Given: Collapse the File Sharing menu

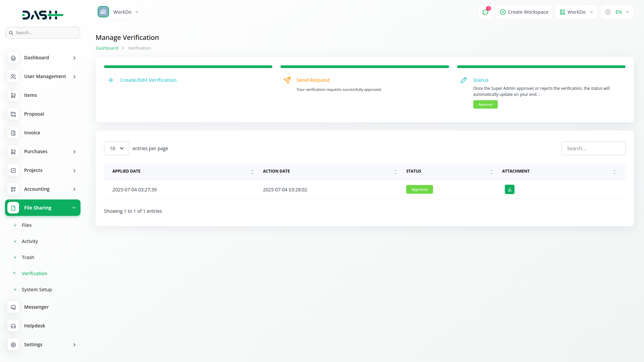Looking at the screenshot, I should 74,208.
